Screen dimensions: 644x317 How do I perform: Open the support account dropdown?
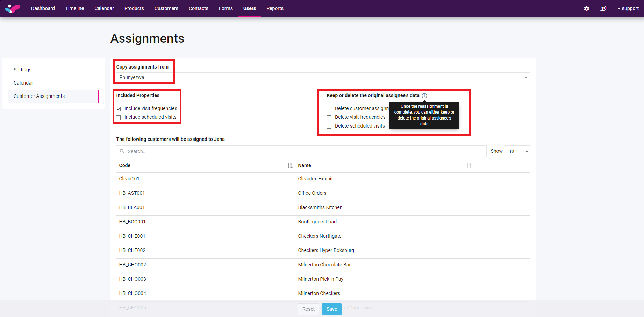(x=628, y=9)
